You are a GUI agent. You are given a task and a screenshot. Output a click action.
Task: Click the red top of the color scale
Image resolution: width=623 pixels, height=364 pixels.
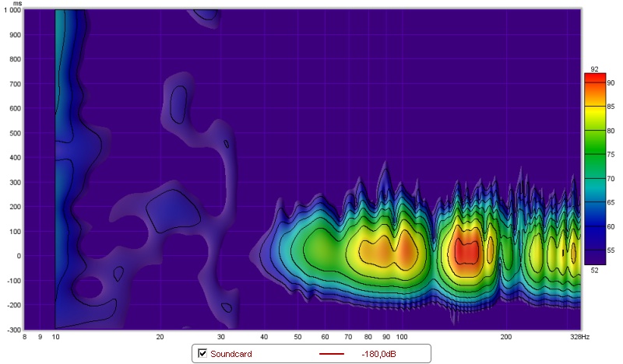[x=595, y=79]
